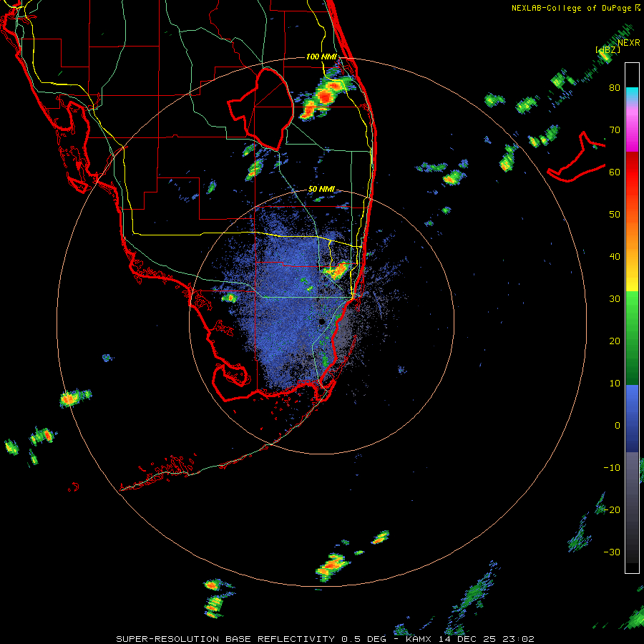Click the 0.5 DEG elevation text

(364, 639)
